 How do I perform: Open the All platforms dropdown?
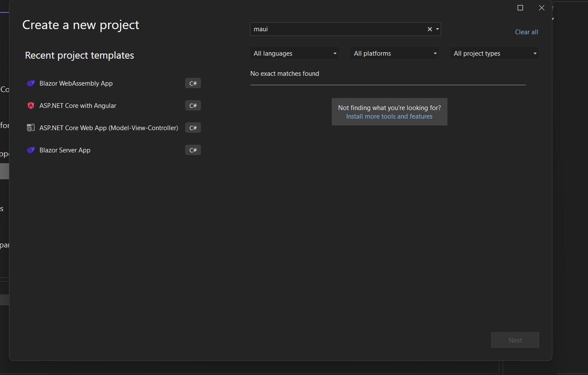(394, 53)
